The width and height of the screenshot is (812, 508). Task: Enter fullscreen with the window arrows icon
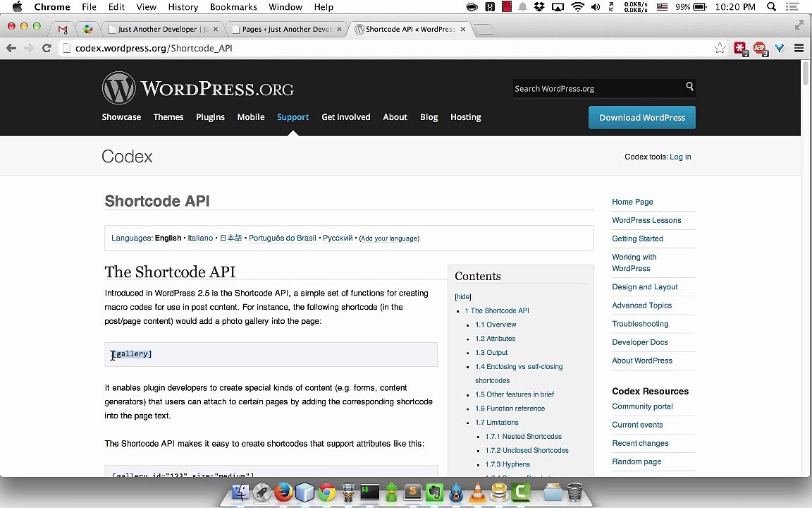coord(799,25)
